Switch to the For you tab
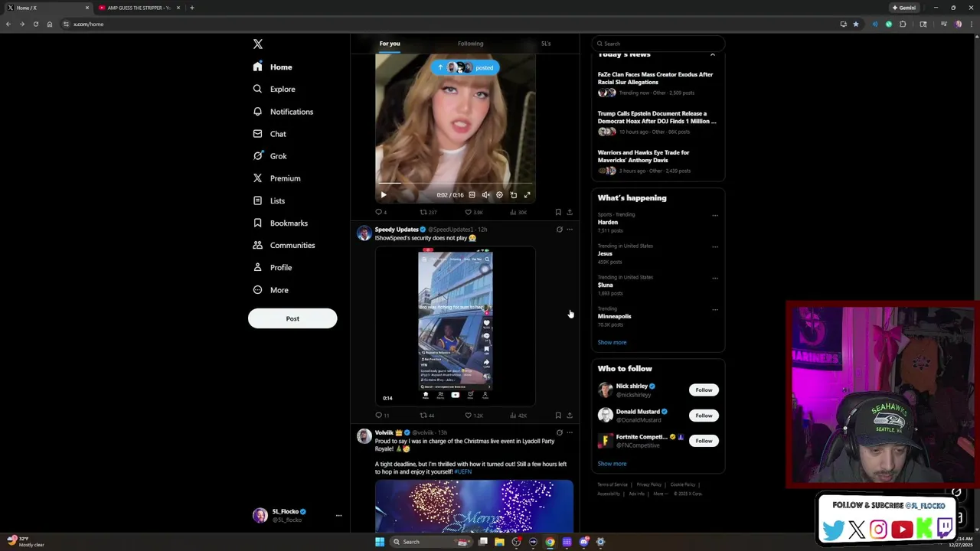The height and width of the screenshot is (551, 980). tap(390, 44)
